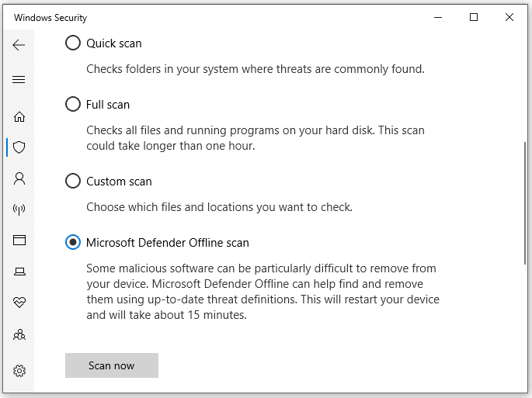Click 'Checks folders in your system' description
Image resolution: width=532 pixels, height=398 pixels.
(256, 69)
